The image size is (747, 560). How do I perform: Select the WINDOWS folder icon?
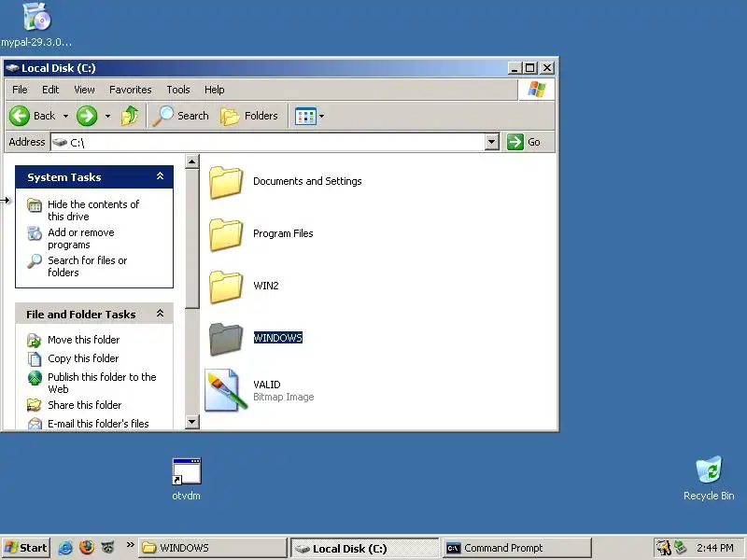point(226,339)
